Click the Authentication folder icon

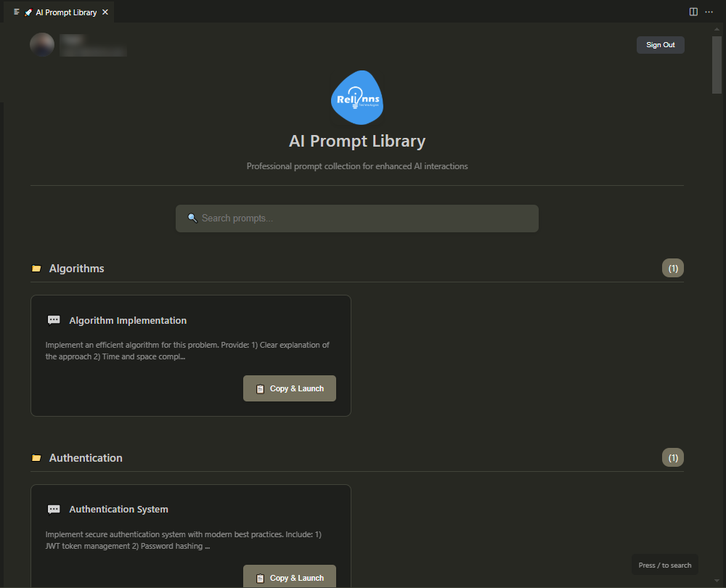click(x=36, y=458)
